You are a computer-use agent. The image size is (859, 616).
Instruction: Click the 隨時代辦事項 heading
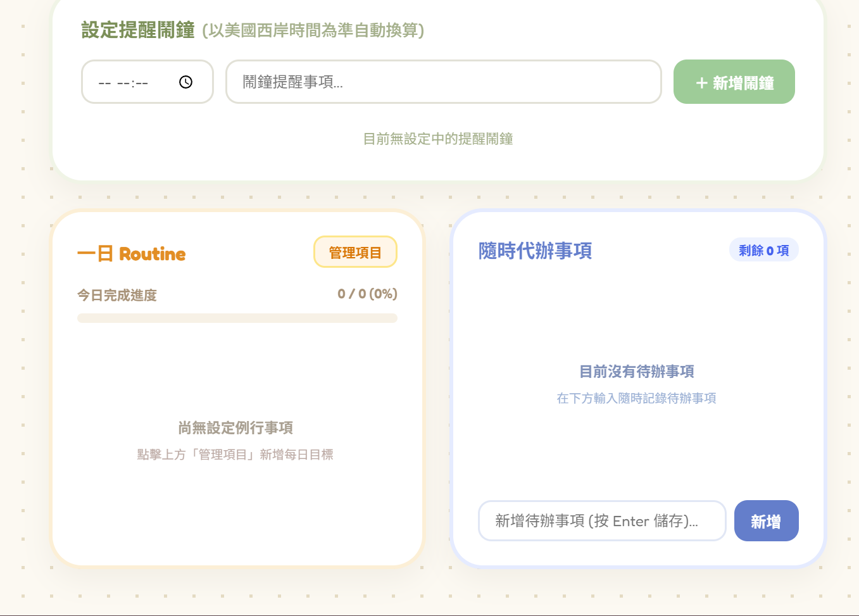(536, 251)
